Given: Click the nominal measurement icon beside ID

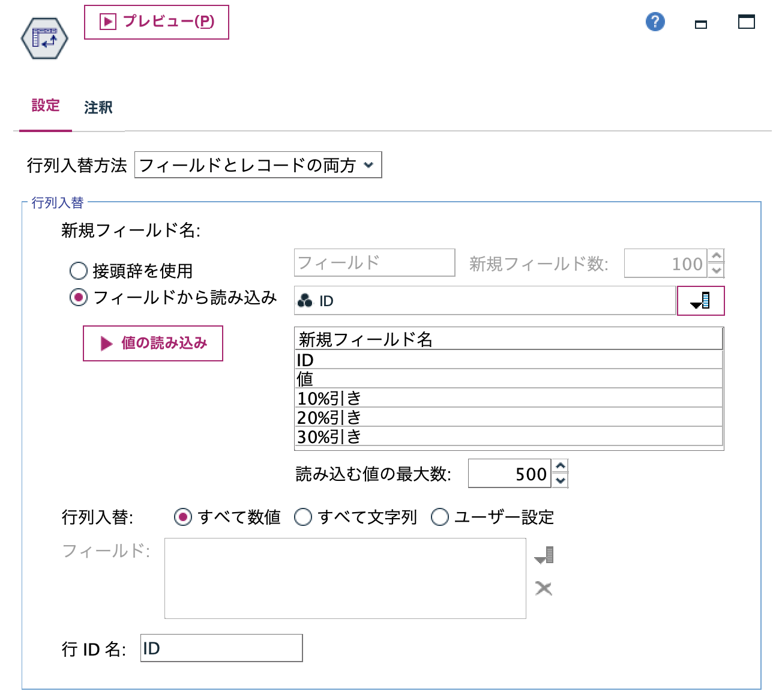Looking at the screenshot, I should (305, 301).
